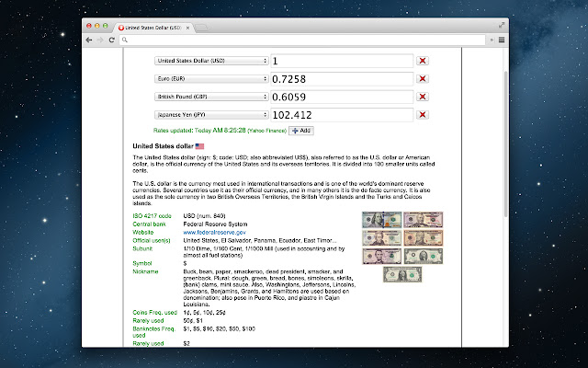588x368 pixels.
Task: Open the $20 banknote thumbnail
Action: pyautogui.click(x=382, y=238)
